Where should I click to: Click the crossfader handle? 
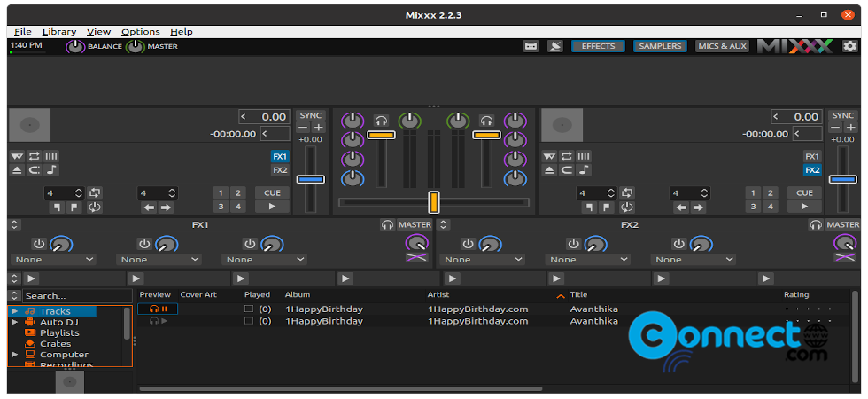[434, 202]
